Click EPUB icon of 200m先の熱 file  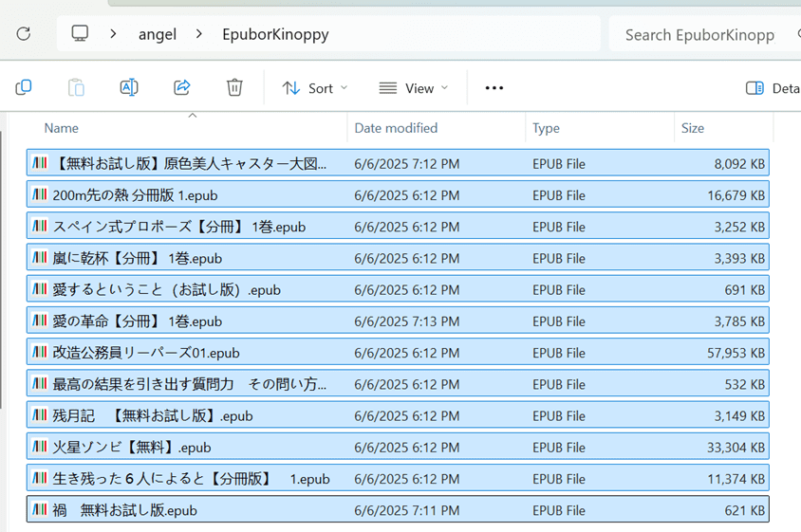39,194
